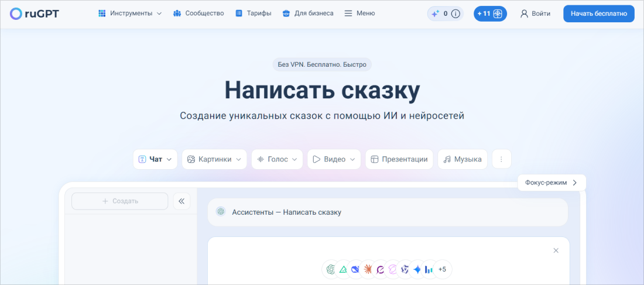Click the Начать бесплатно button
Screen dimensions: 644x285
coord(598,13)
